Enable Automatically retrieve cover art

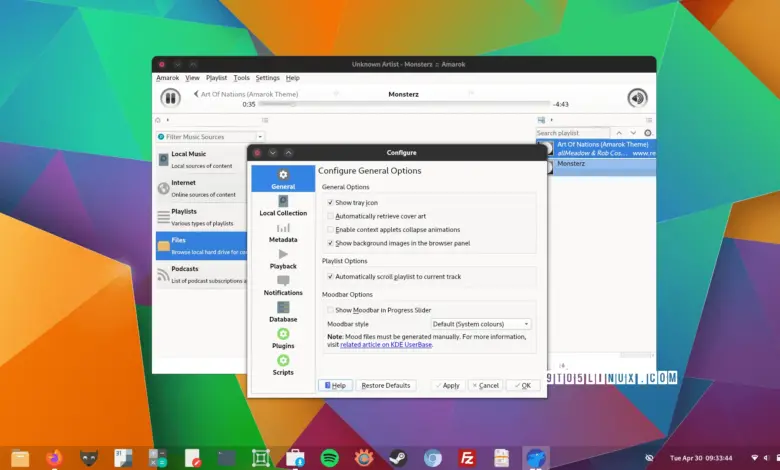(330, 216)
